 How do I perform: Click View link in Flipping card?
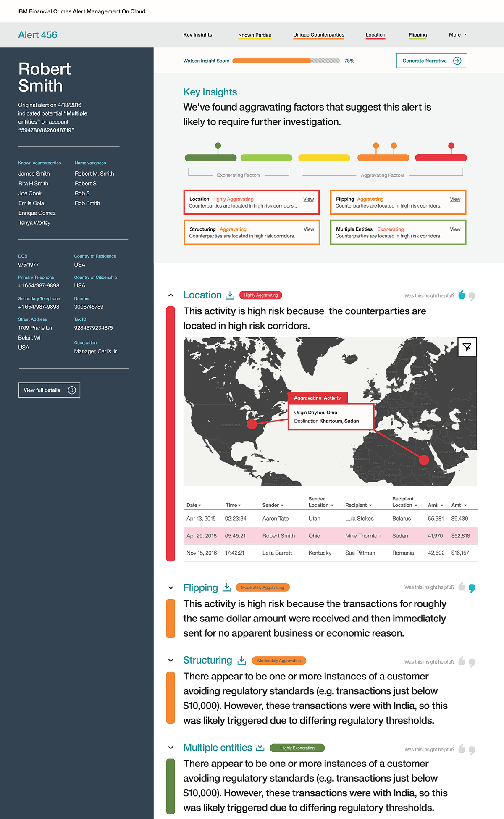455,199
